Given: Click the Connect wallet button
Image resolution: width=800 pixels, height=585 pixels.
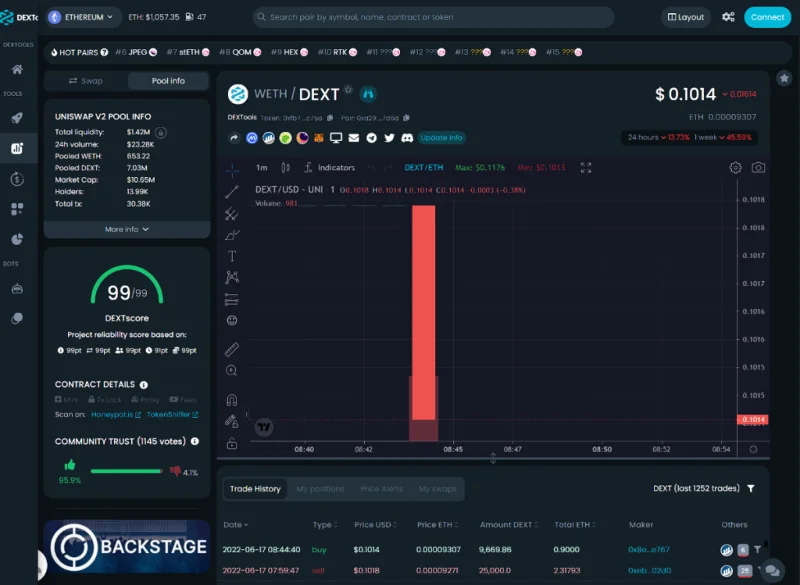Looking at the screenshot, I should click(x=767, y=17).
